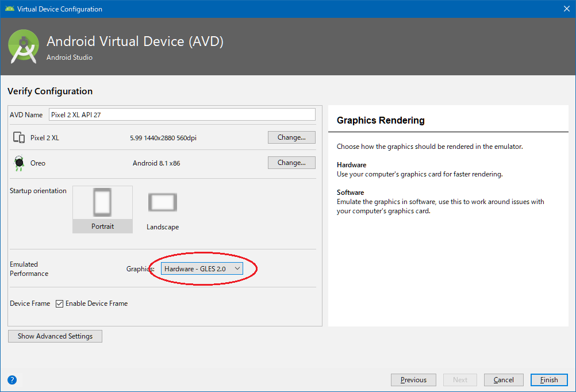576x392 pixels.
Task: Click the 'Emulated Performance' label
Action: (x=29, y=269)
